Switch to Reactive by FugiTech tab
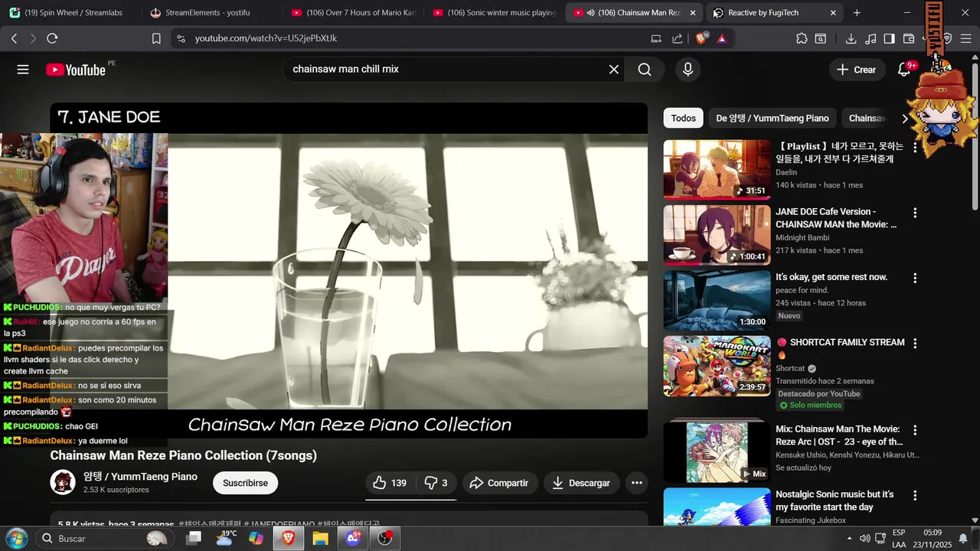Viewport: 980px width, 551px height. click(773, 13)
